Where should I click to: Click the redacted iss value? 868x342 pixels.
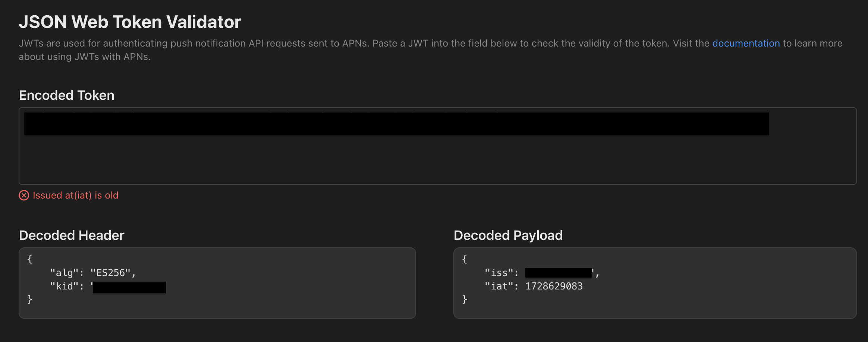coord(558,273)
